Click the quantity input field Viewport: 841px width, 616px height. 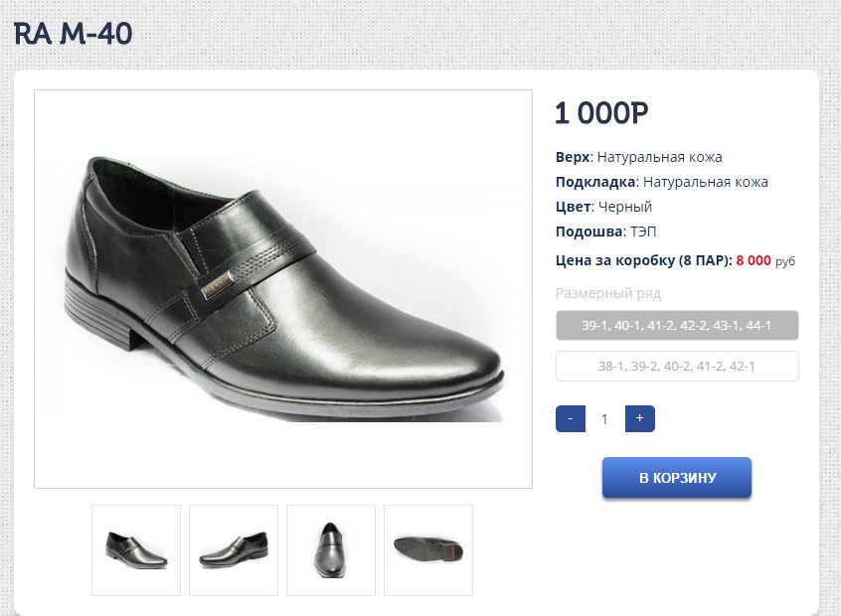[x=604, y=419]
